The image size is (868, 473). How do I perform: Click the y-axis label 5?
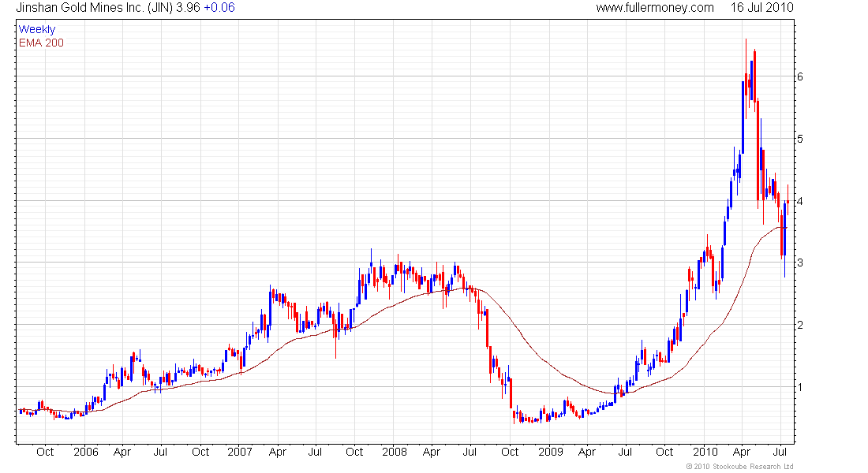pos(800,139)
